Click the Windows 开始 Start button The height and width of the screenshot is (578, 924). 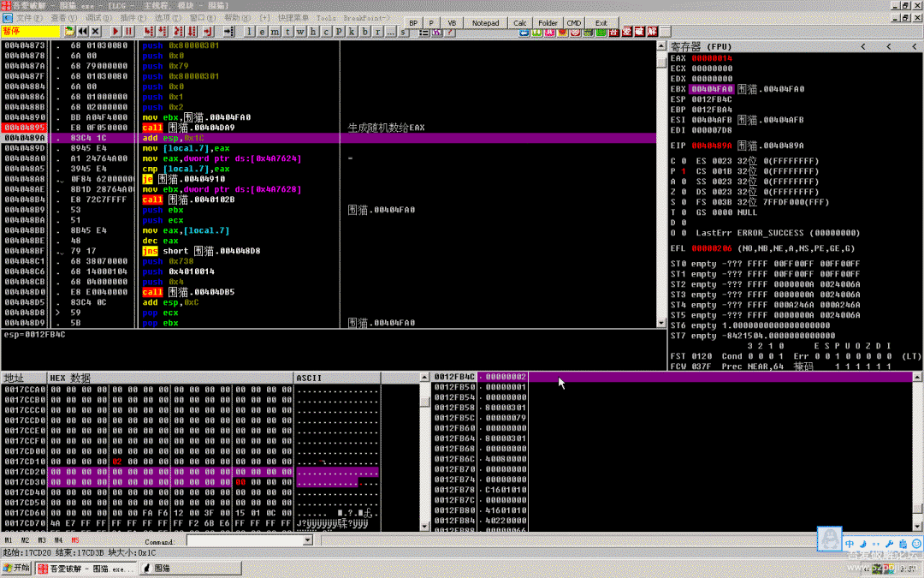pos(16,568)
